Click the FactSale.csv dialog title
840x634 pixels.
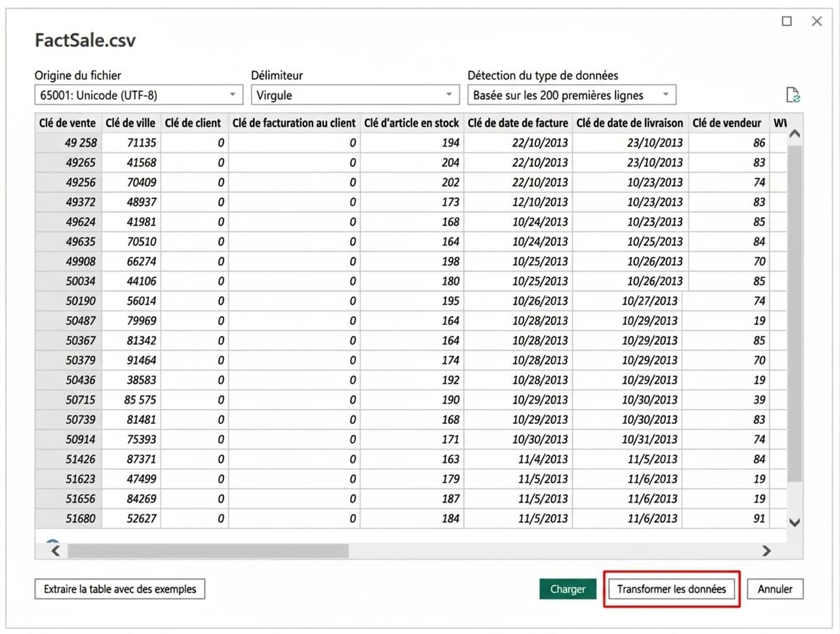pos(85,40)
